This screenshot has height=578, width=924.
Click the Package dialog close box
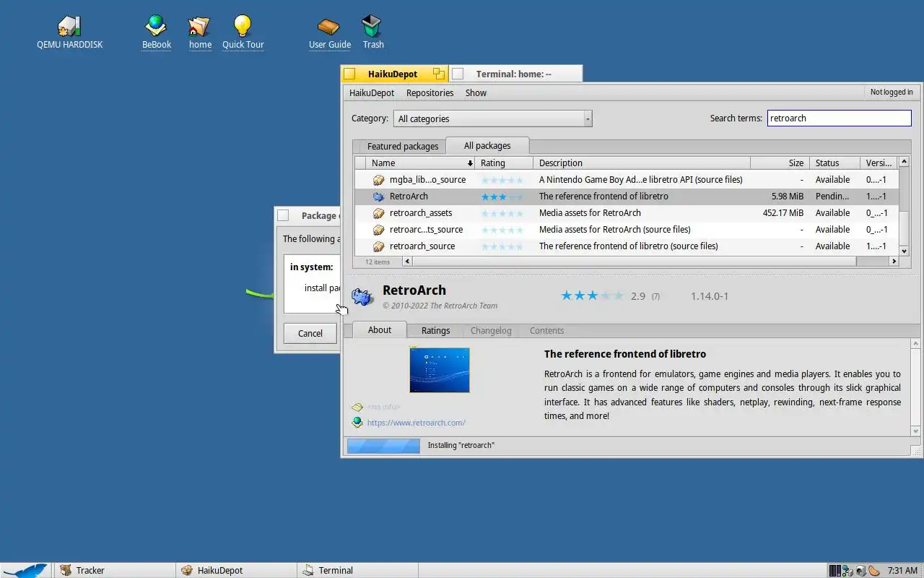coord(283,215)
